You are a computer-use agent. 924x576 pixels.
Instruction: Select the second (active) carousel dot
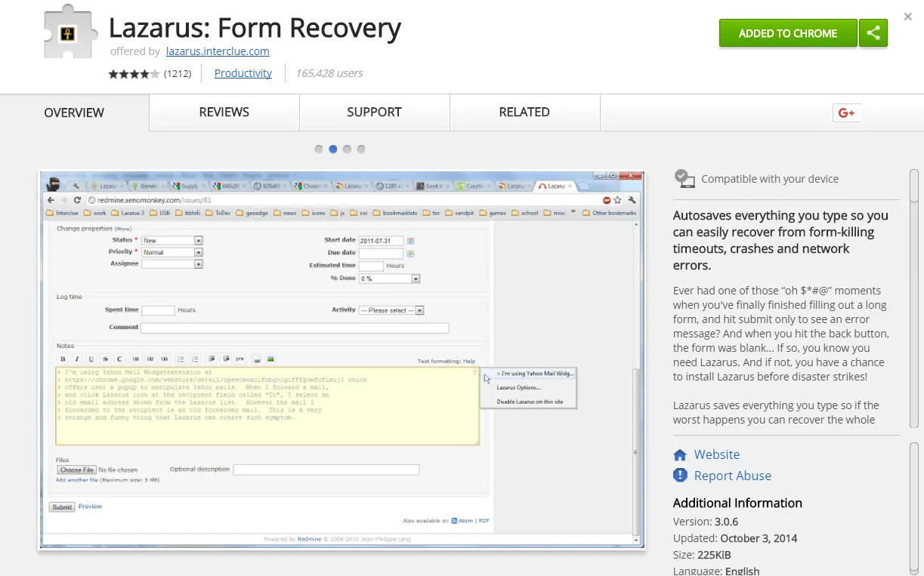333,149
